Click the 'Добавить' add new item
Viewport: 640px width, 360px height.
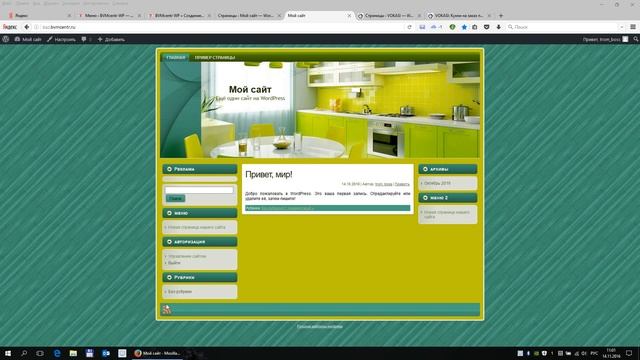point(111,39)
